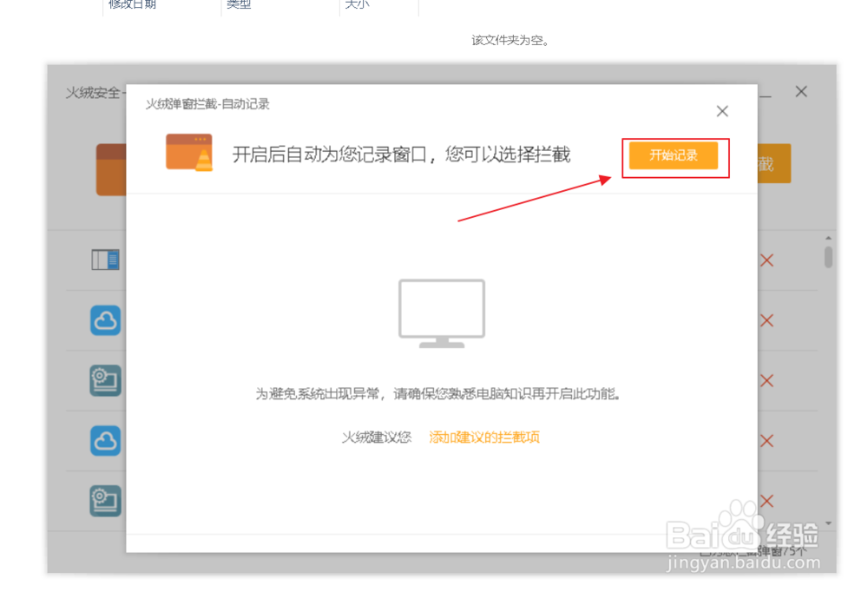Click the warning text 为避免系统出现异常
The height and width of the screenshot is (592, 868).
pyautogui.click(x=317, y=394)
